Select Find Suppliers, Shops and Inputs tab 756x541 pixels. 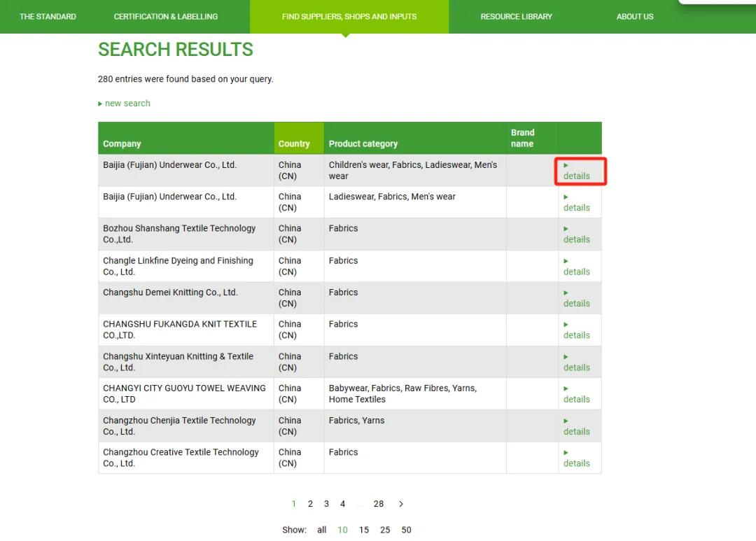[349, 16]
